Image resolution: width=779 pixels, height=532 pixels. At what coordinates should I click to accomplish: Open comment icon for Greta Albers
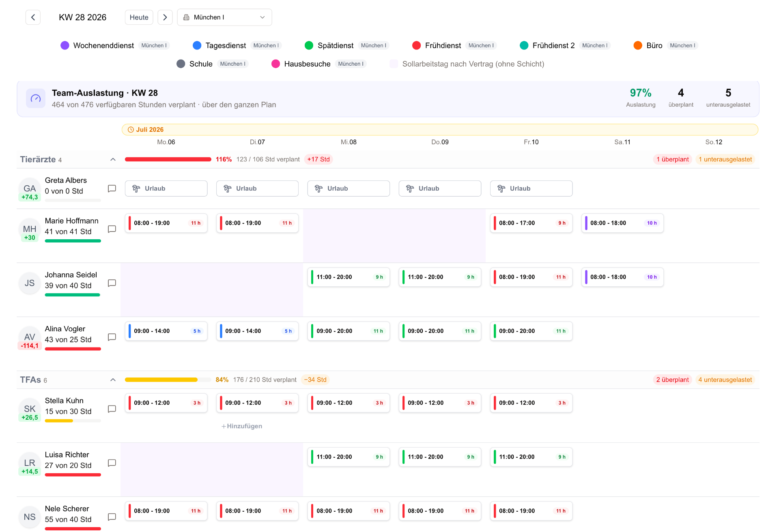(x=112, y=189)
